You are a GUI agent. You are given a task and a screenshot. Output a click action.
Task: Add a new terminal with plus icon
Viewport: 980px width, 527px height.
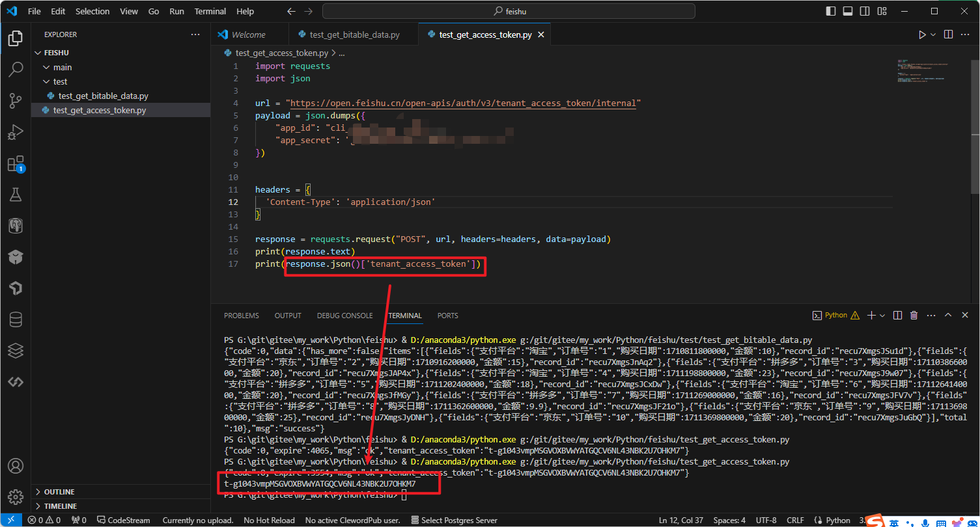pyautogui.click(x=871, y=315)
